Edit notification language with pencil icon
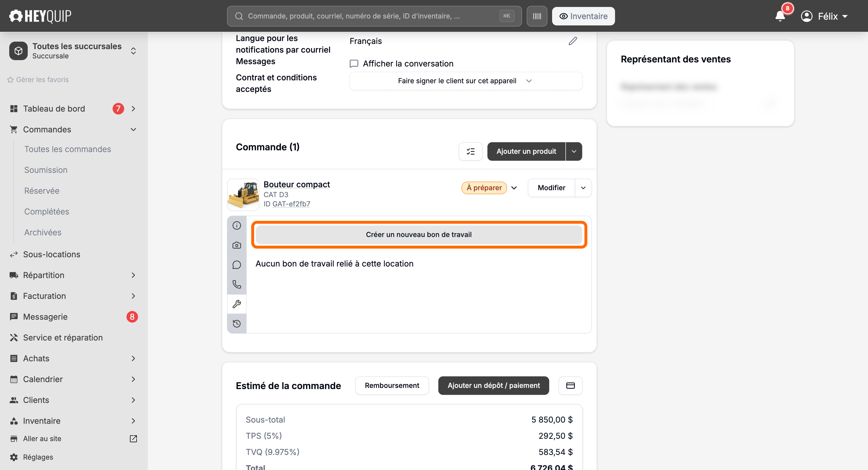Viewport: 868px width, 470px height. (x=573, y=41)
